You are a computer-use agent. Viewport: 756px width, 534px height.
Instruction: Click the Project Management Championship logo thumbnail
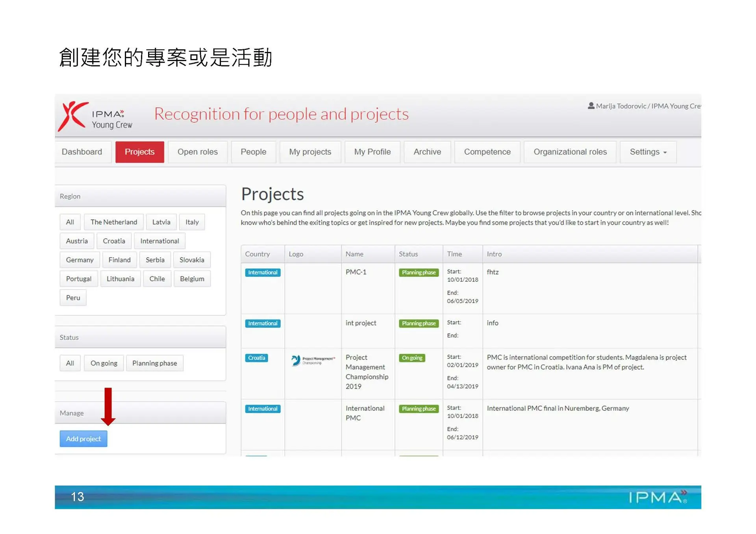313,360
